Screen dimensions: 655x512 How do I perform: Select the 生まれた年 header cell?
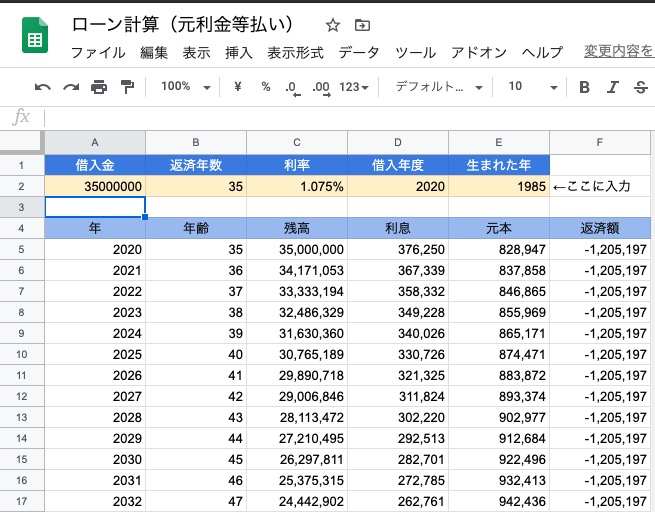[499, 165]
